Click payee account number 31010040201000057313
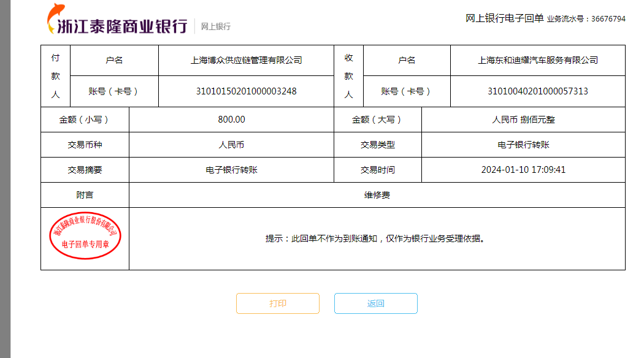The height and width of the screenshot is (358, 644). [x=538, y=91]
